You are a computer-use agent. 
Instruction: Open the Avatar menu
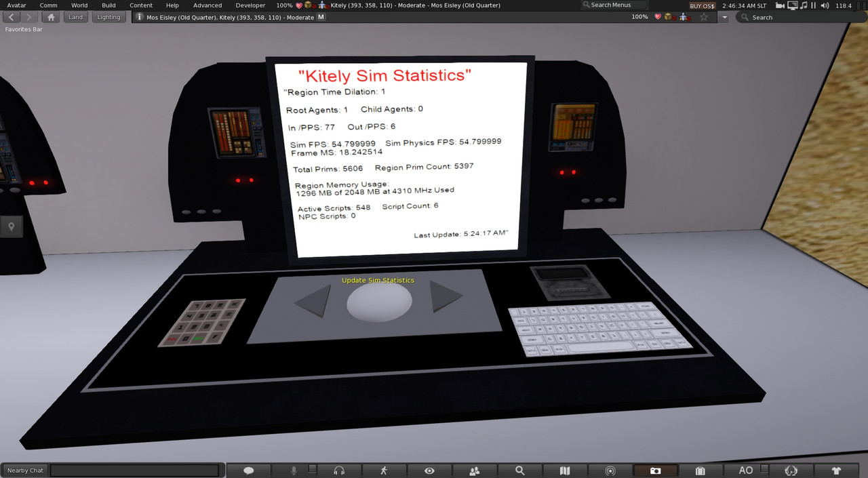tap(16, 5)
